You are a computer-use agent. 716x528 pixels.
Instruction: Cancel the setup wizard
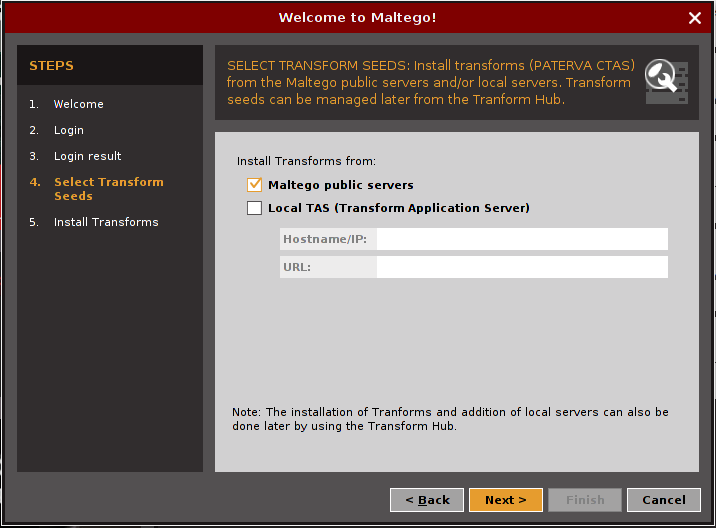coord(664,500)
